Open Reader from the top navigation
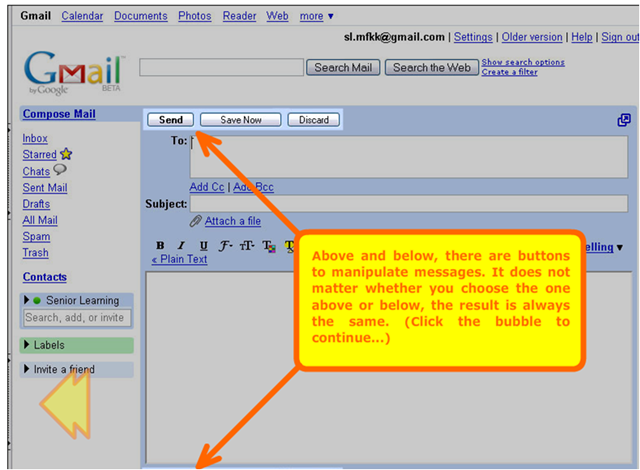 [x=239, y=16]
